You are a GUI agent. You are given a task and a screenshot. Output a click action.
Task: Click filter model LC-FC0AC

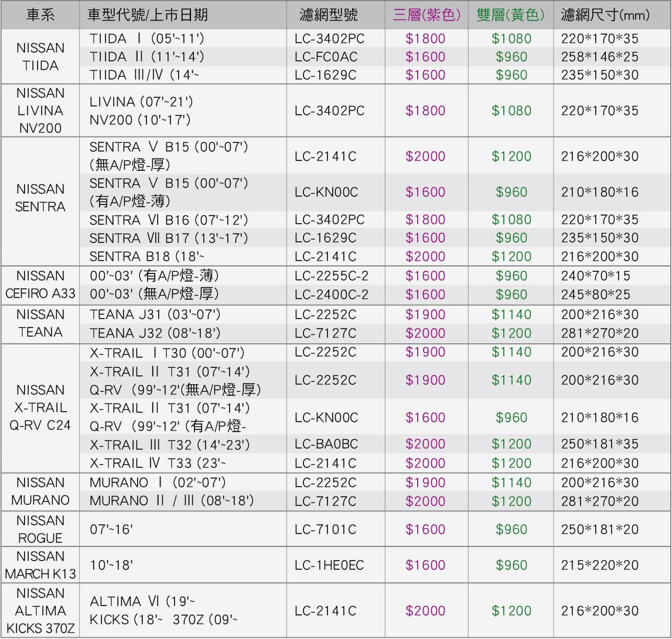point(326,57)
